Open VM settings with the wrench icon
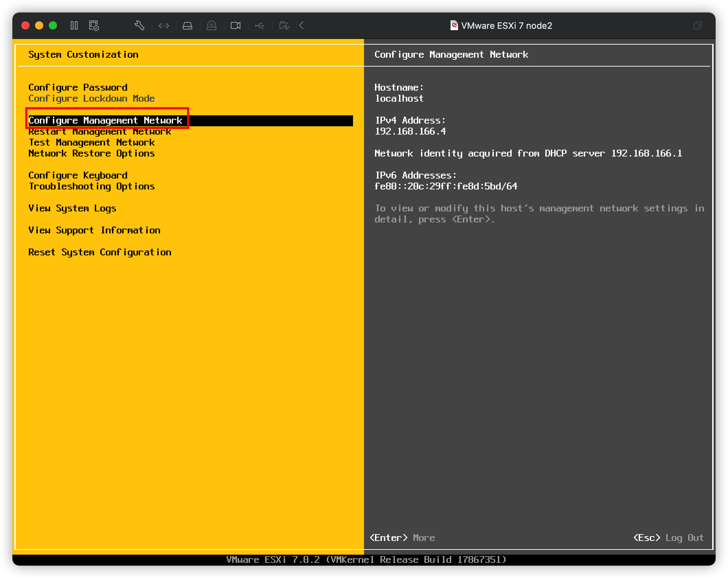Screen dimensions: 728x578 tap(140, 25)
